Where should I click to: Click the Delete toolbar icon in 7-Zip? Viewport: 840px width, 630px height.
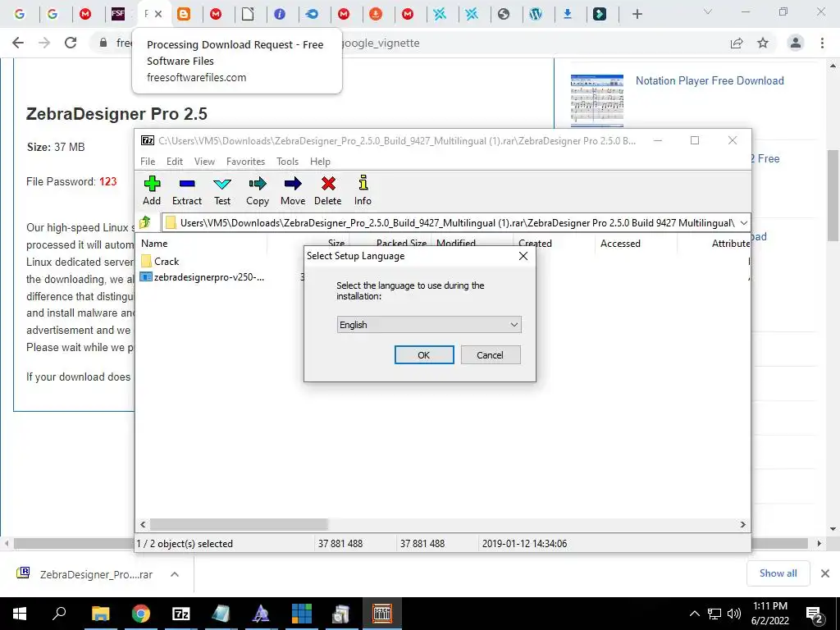point(328,190)
